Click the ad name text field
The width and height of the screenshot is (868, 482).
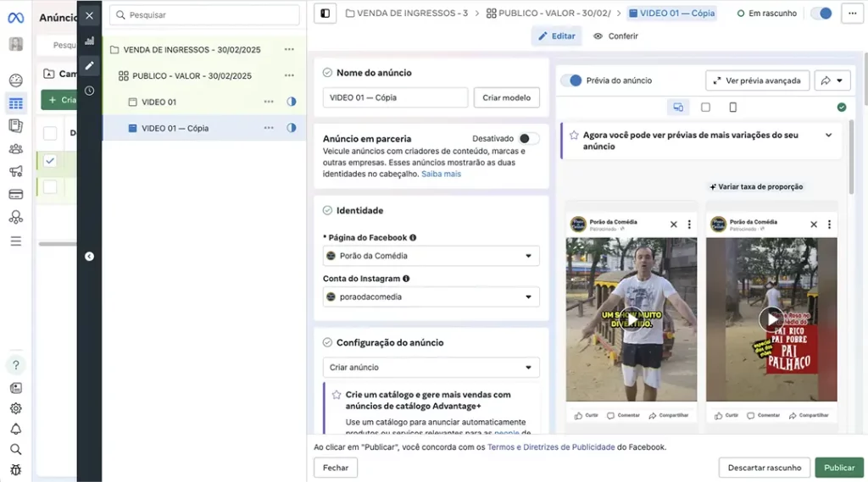pyautogui.click(x=395, y=97)
